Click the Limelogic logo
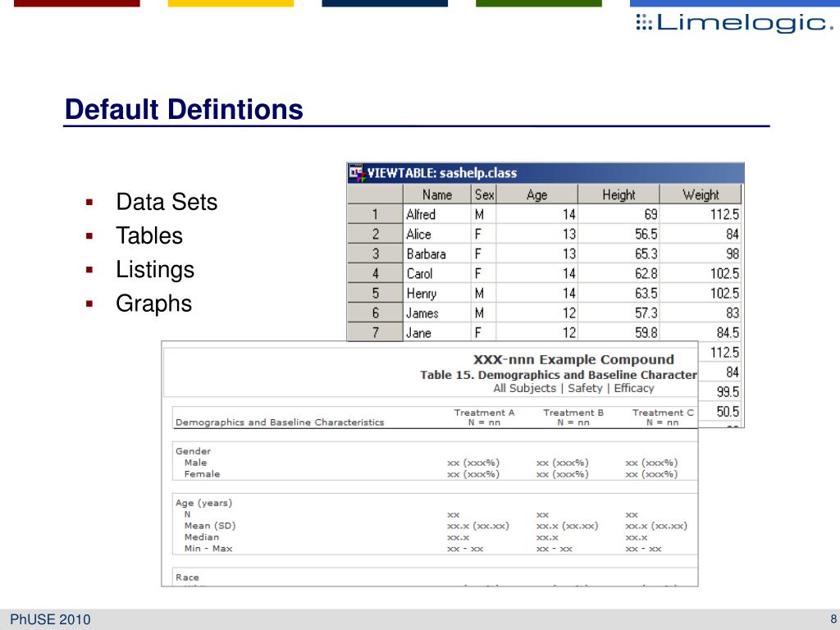Screen dimensions: 840x630 tap(735, 22)
